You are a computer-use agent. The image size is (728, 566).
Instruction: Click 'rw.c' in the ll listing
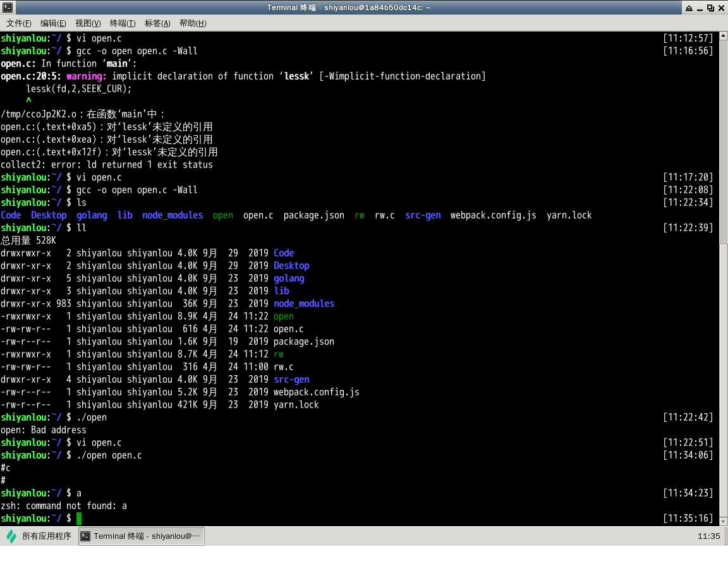[284, 367]
